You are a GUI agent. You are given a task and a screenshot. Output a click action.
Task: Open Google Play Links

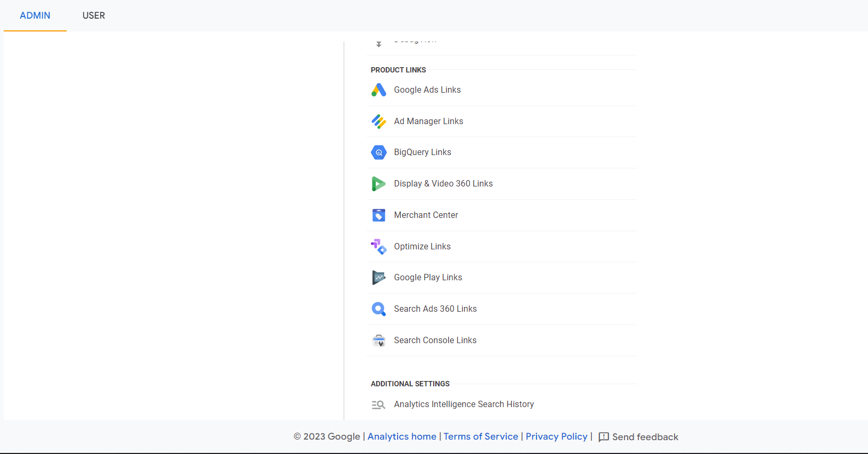[502, 278]
